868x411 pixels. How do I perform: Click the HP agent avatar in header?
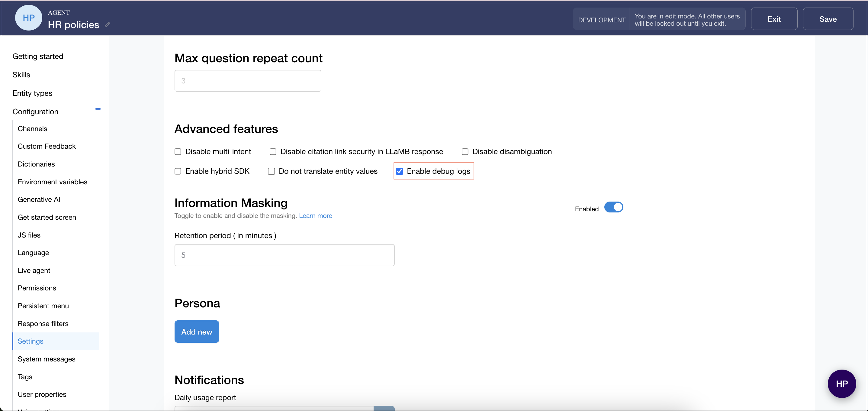coord(29,18)
